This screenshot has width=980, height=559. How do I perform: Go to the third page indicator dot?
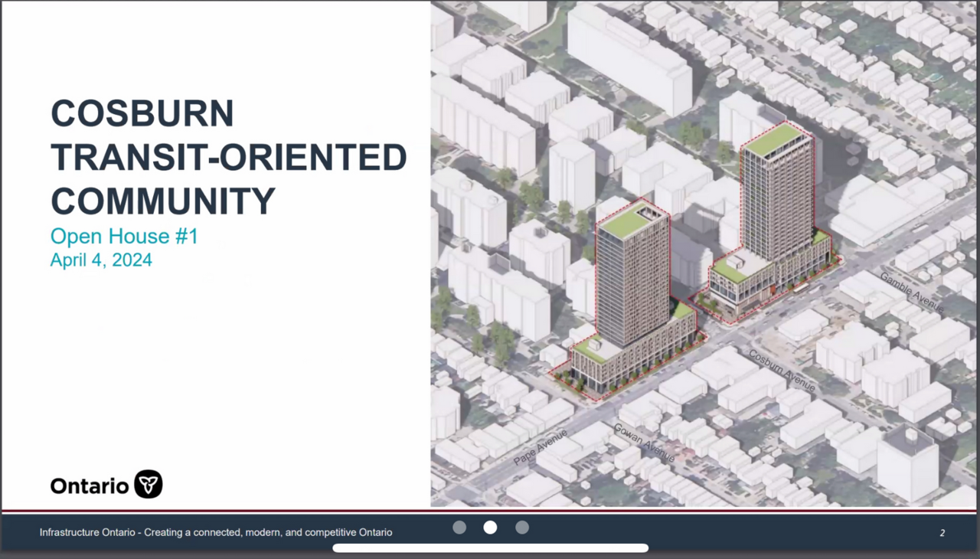(522, 527)
